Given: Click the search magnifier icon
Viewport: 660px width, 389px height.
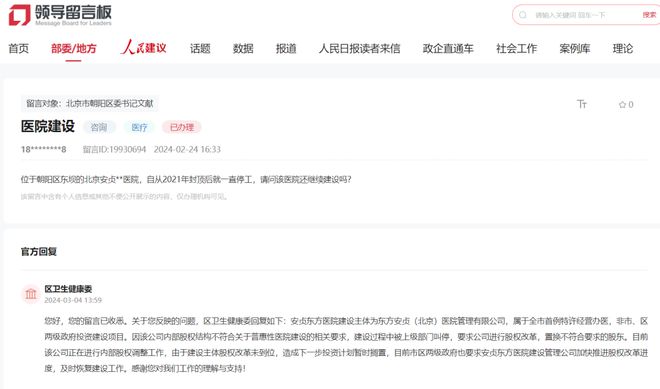Looking at the screenshot, I should pyautogui.click(x=523, y=15).
